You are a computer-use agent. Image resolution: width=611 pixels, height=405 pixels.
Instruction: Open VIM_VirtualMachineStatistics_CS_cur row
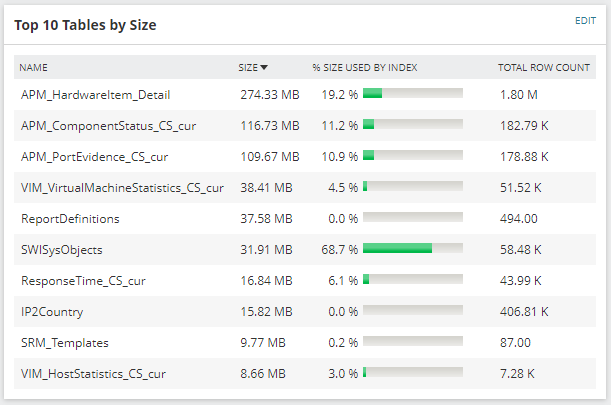click(122, 188)
